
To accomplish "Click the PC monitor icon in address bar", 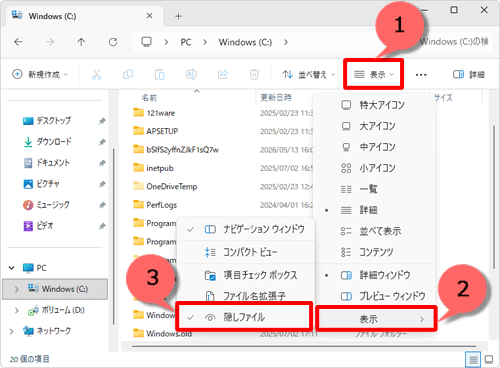I will pyautogui.click(x=146, y=42).
